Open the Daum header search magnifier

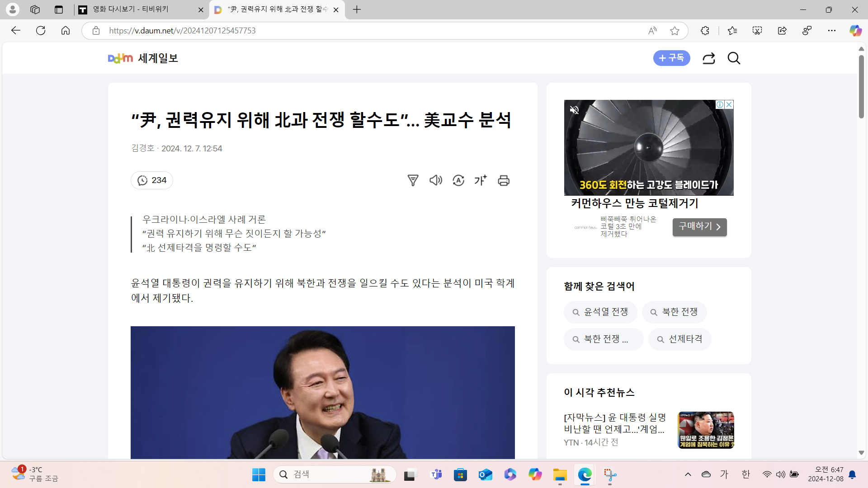click(x=734, y=58)
